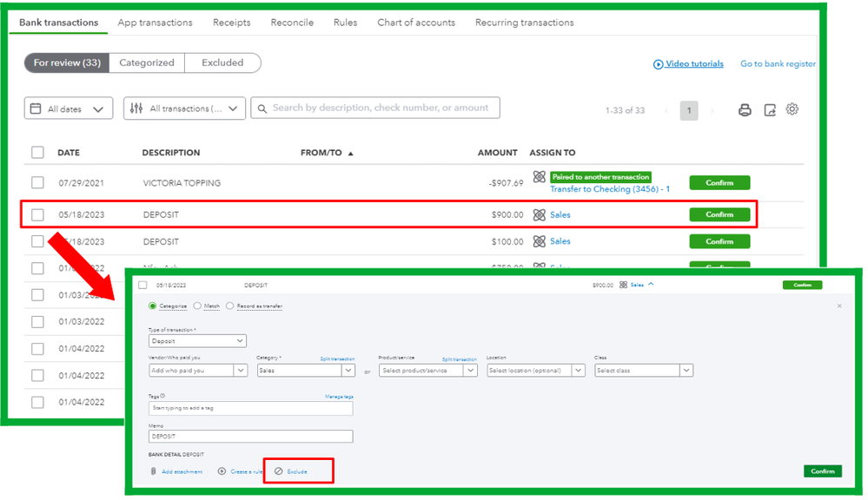Check the last 01/04/2022 row checkbox
868x500 pixels.
[37, 402]
